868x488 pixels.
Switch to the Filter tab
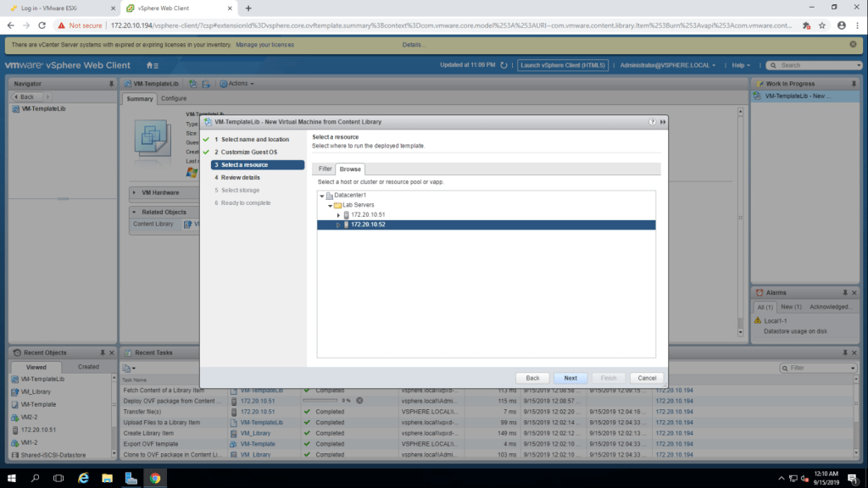(325, 169)
